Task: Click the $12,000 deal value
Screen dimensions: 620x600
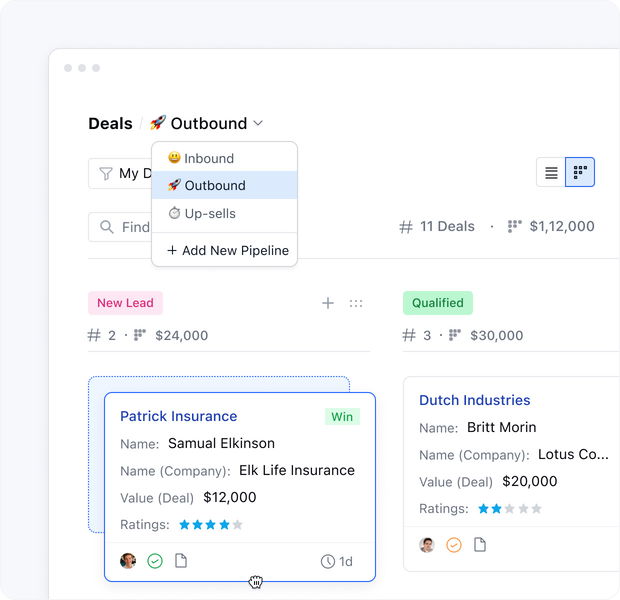Action: click(x=230, y=497)
